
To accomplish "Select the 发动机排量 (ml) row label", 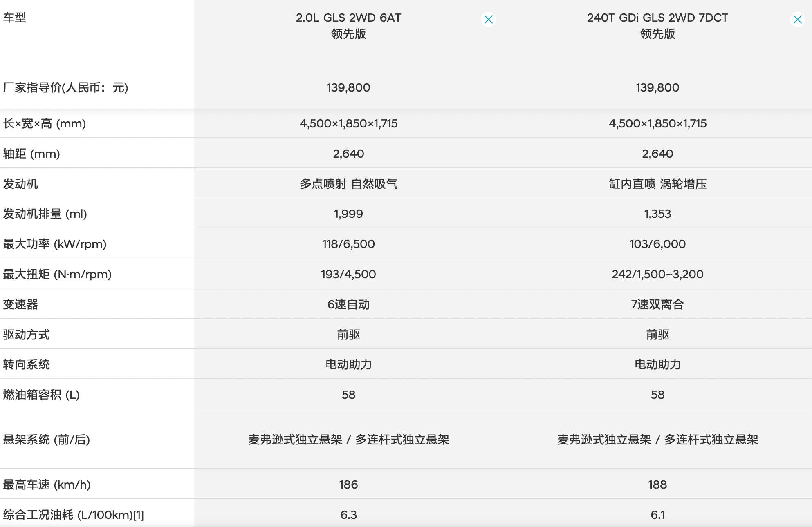I will point(45,214).
